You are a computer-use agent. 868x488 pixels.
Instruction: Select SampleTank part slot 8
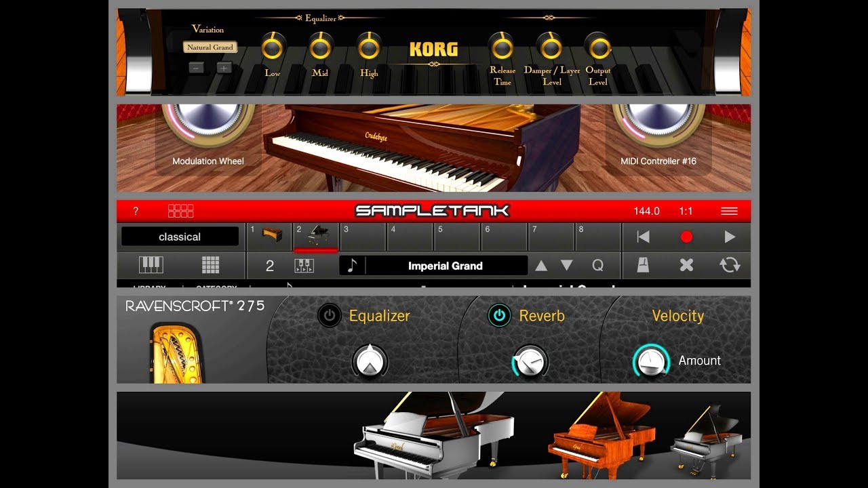click(x=598, y=237)
